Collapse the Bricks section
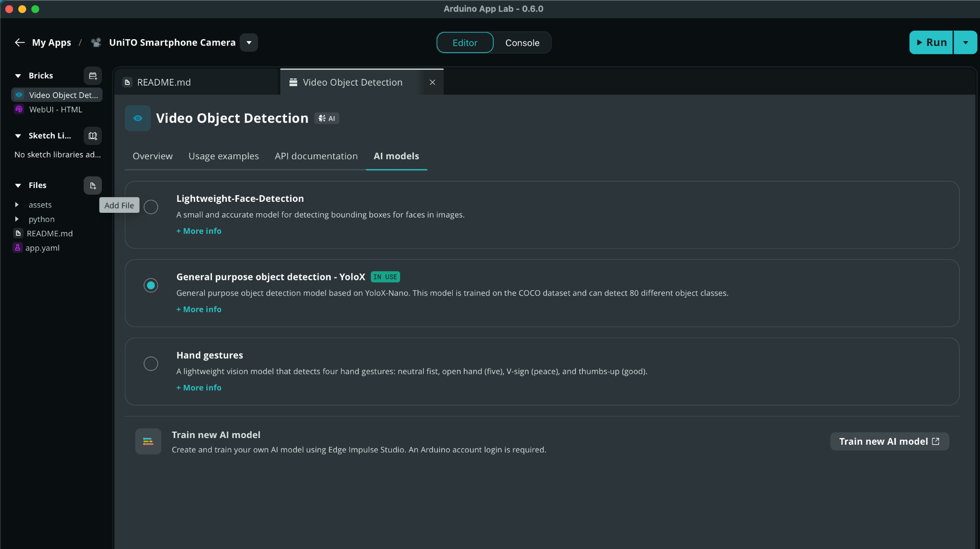Viewport: 980px width, 549px height. [18, 76]
